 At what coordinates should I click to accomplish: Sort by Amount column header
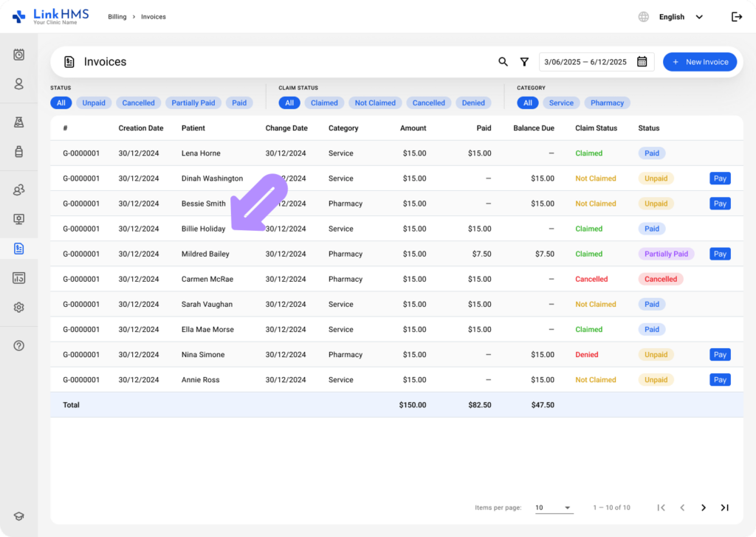tap(413, 128)
